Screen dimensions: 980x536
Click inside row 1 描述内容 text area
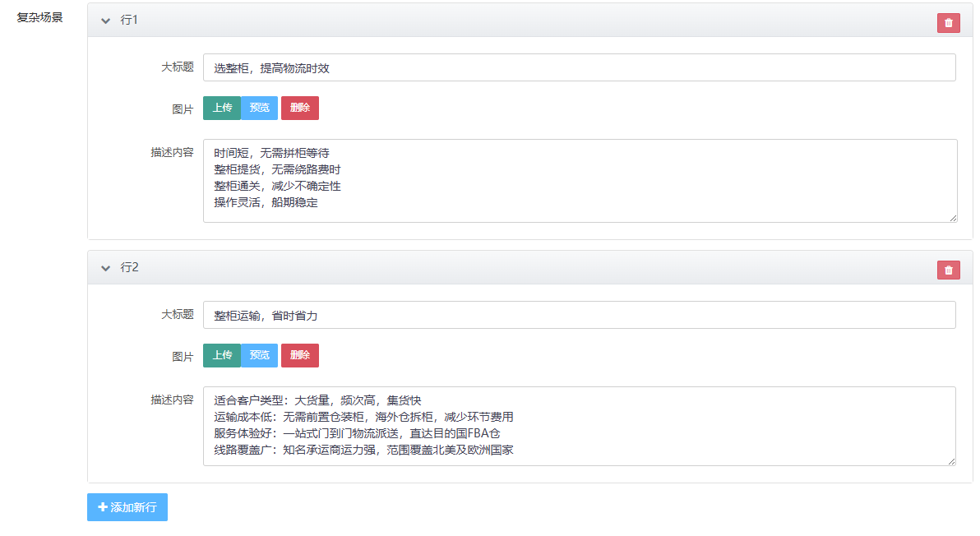[579, 180]
